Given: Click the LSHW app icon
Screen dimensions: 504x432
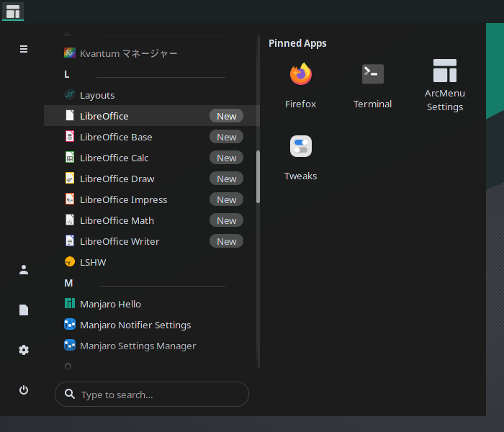Looking at the screenshot, I should [70, 261].
